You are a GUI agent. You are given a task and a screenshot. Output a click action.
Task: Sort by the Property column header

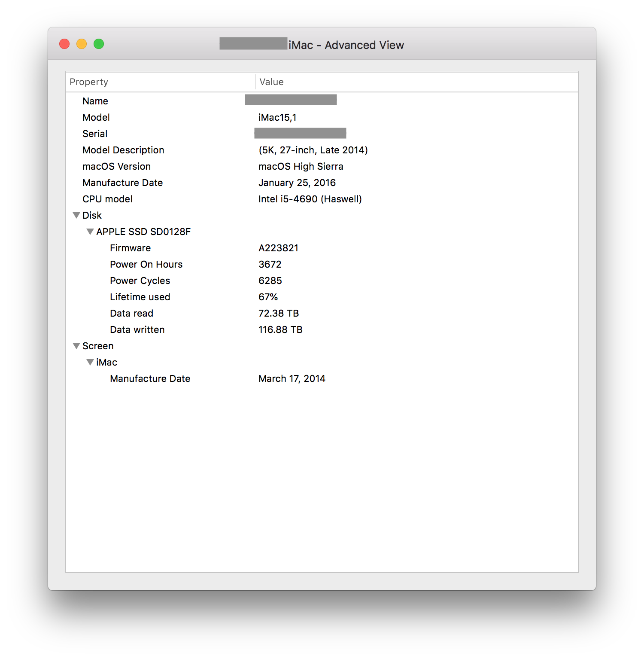click(161, 82)
